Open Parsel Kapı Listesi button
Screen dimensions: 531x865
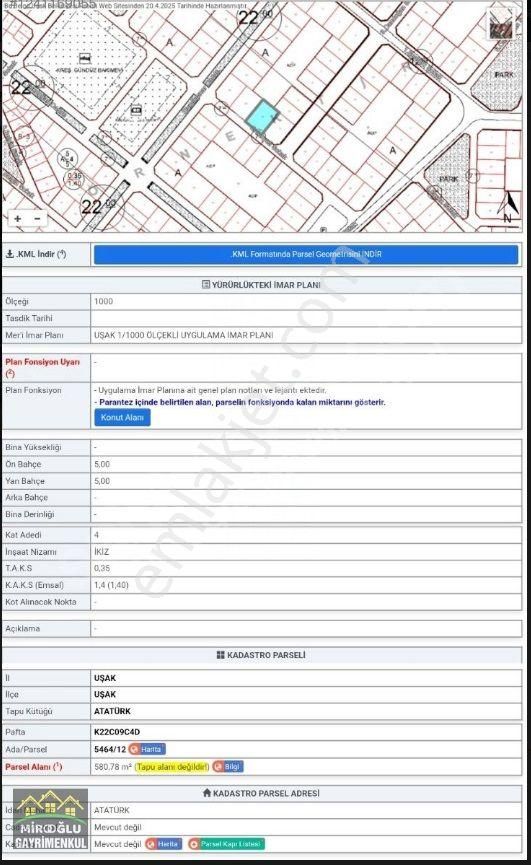(226, 844)
